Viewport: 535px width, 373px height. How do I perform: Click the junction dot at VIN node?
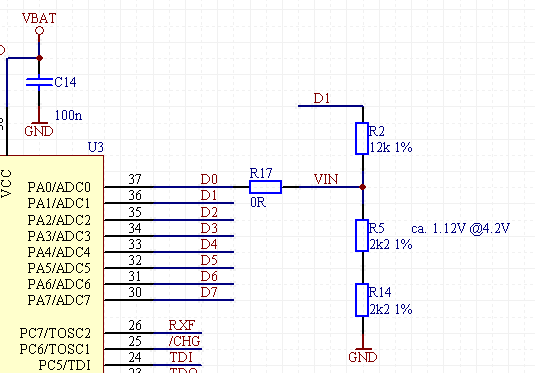363,187
